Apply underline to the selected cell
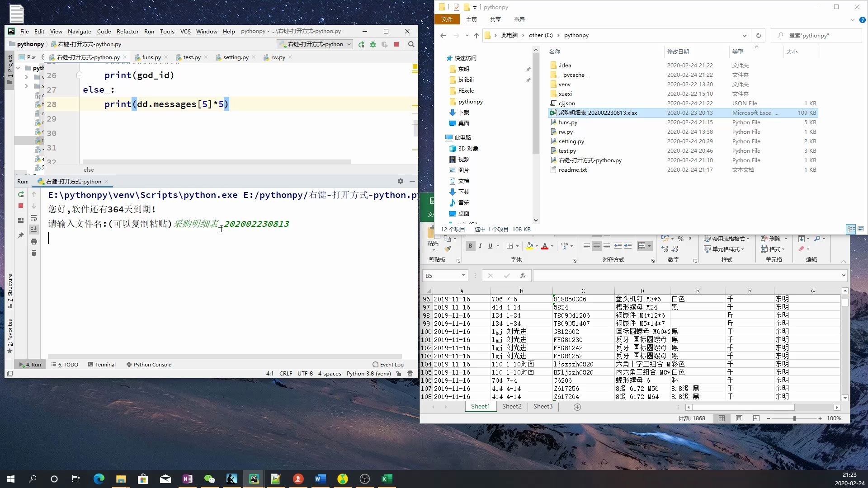The height and width of the screenshot is (488, 868). (491, 246)
